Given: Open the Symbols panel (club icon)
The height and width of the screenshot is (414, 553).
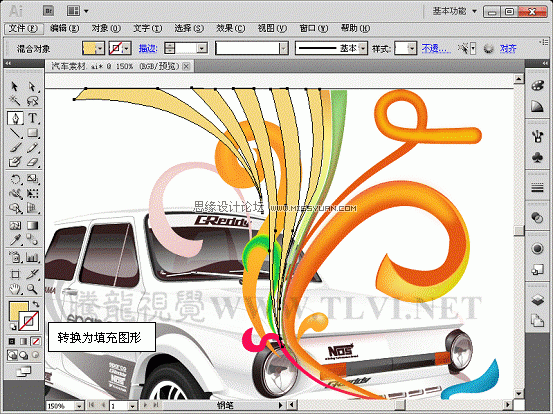Looking at the screenshot, I should (x=537, y=157).
